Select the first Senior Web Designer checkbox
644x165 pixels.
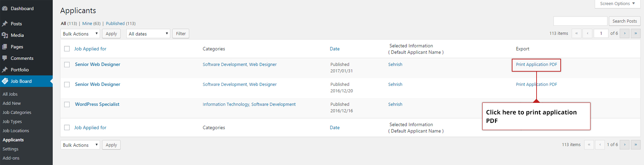[x=67, y=65]
